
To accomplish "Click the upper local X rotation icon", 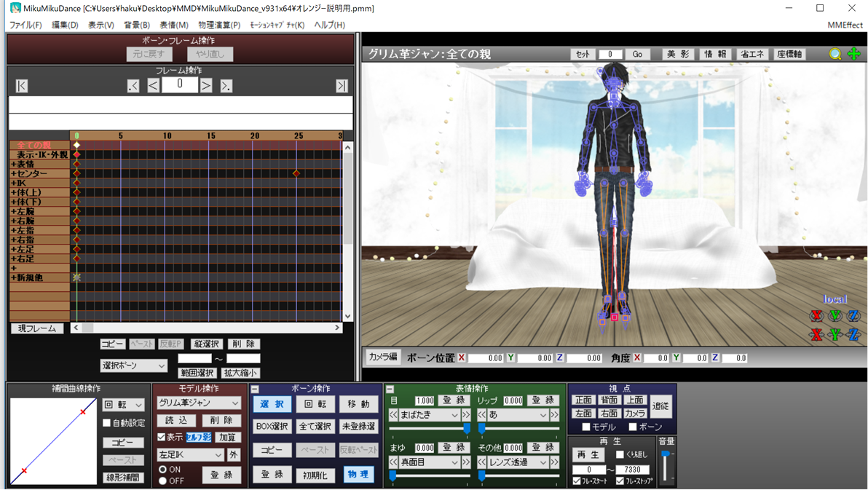I will coord(816,315).
